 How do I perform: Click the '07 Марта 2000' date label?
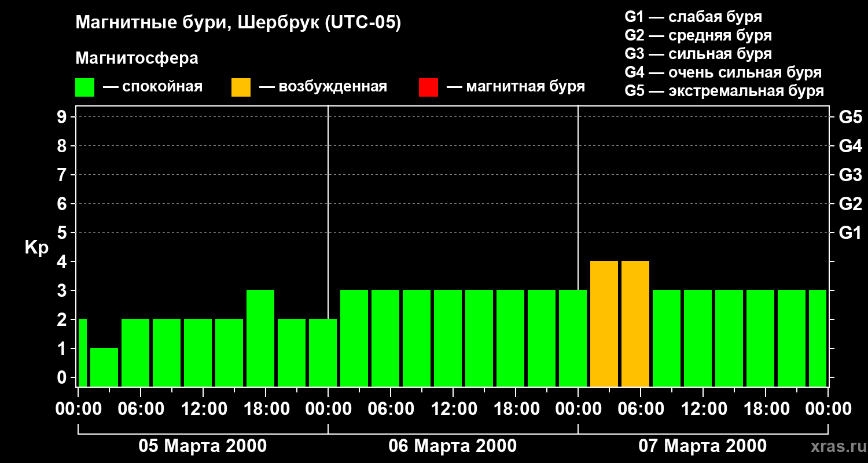tap(703, 446)
